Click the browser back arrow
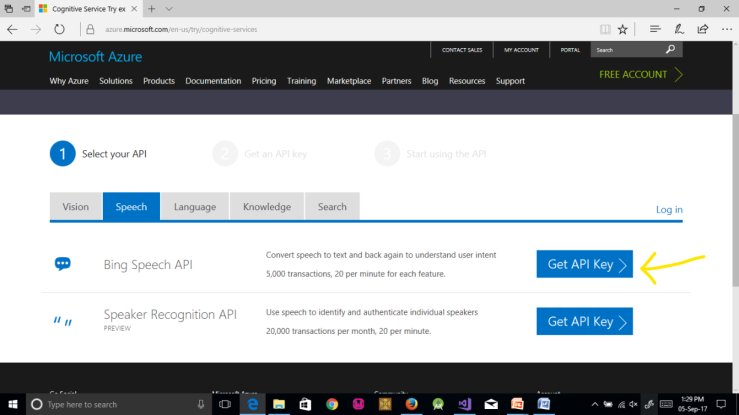739x415 pixels. 12,29
